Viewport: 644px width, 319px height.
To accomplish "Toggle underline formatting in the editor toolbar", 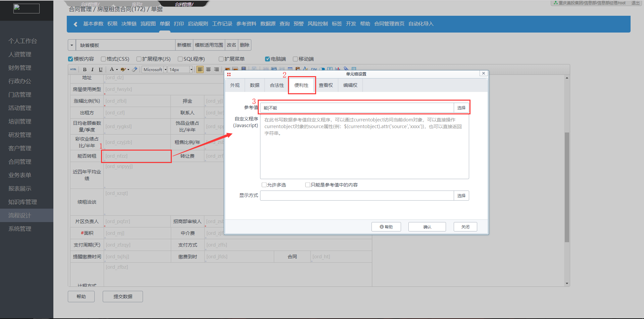I will pos(100,69).
